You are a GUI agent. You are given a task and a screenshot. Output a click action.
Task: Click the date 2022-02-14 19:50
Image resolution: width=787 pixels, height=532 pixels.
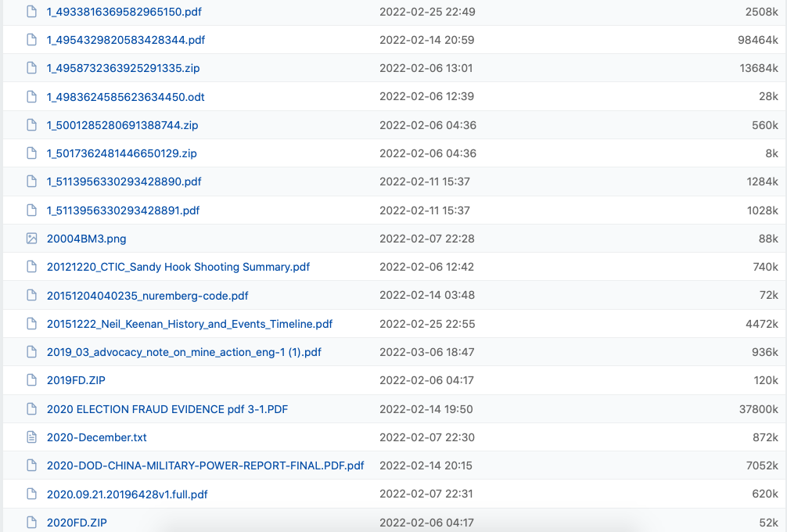pyautogui.click(x=426, y=409)
